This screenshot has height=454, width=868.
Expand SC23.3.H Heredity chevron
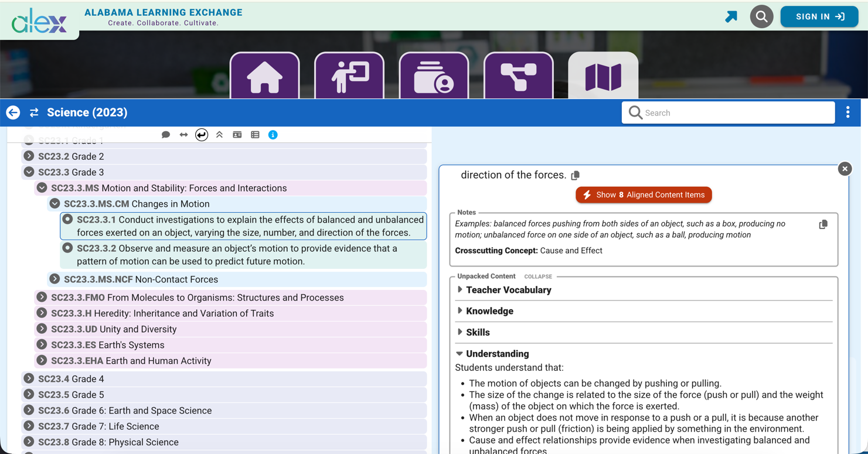(42, 313)
